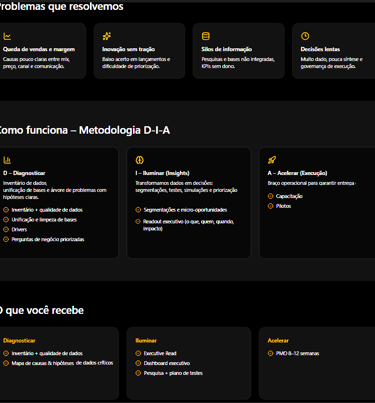The height and width of the screenshot is (403, 375).
Task: Click the O que você recebe heading
Action: [42, 310]
